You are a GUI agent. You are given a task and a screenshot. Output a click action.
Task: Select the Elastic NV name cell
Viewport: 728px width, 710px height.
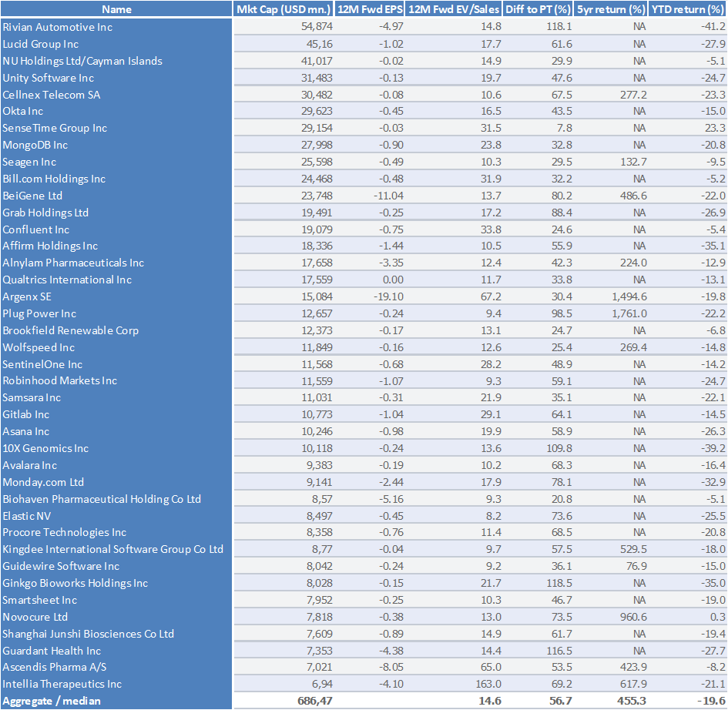point(26,516)
